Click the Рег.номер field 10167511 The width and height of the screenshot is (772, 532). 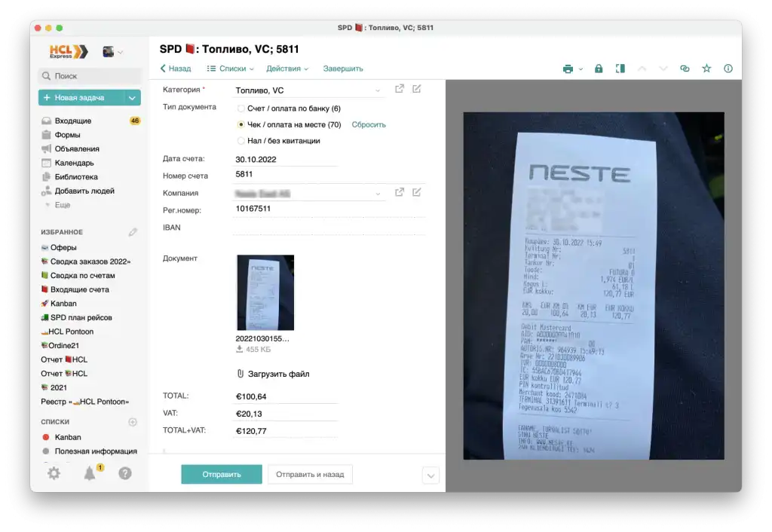coord(329,209)
